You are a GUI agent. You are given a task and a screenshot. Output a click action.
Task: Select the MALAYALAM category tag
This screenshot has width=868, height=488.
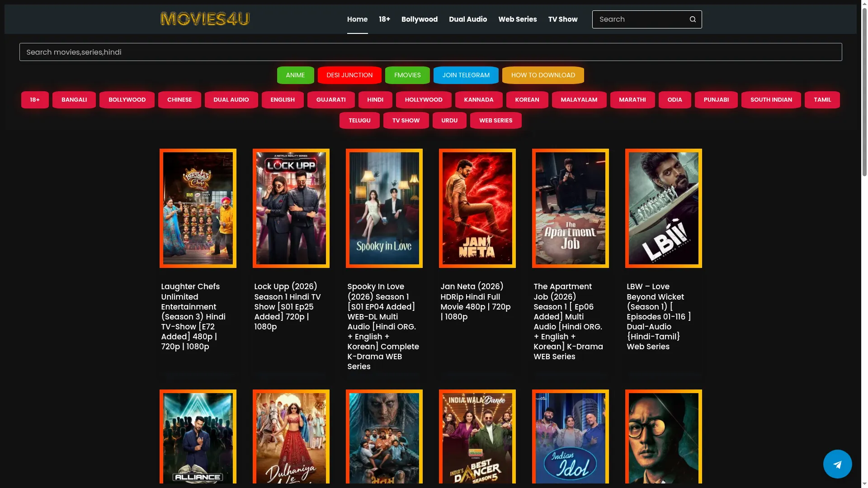coord(579,100)
